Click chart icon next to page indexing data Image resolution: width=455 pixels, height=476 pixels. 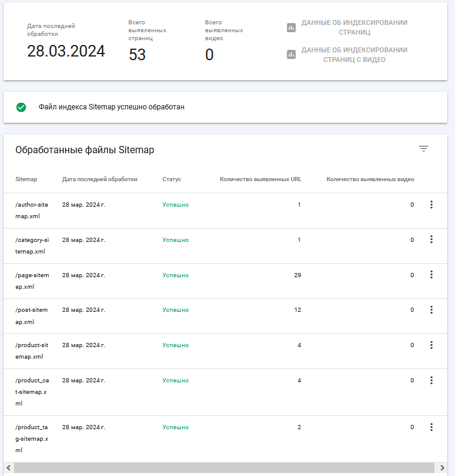click(x=291, y=27)
